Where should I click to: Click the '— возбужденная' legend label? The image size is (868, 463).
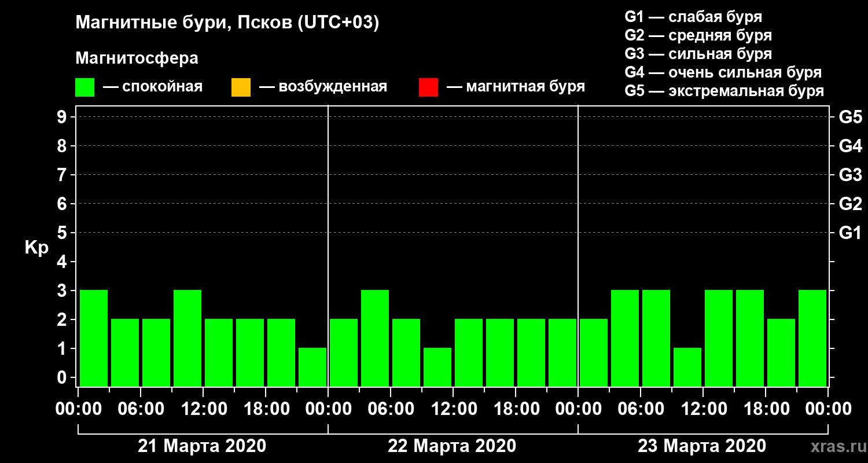(323, 87)
